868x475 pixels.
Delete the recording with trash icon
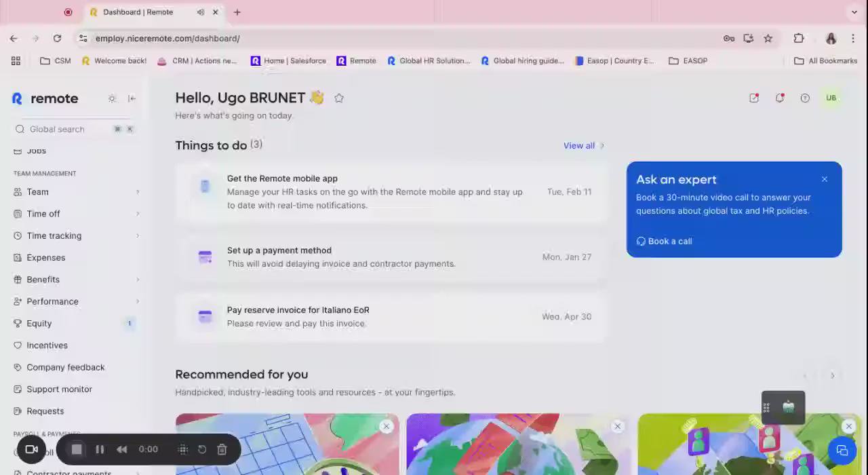(x=222, y=449)
